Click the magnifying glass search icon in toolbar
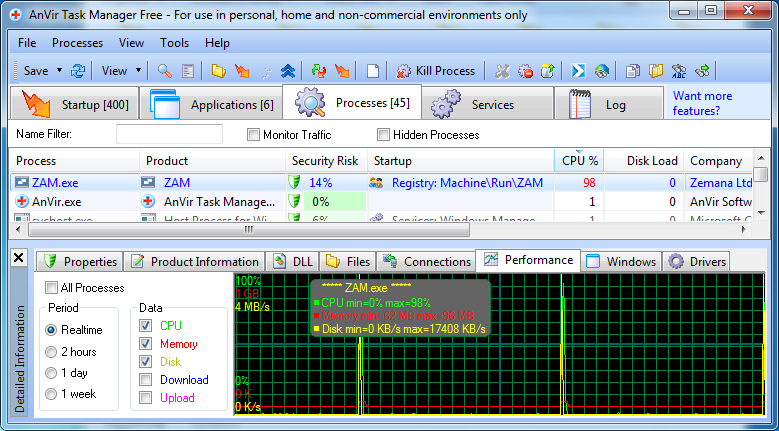Screen dimensions: 779x431 (164, 71)
